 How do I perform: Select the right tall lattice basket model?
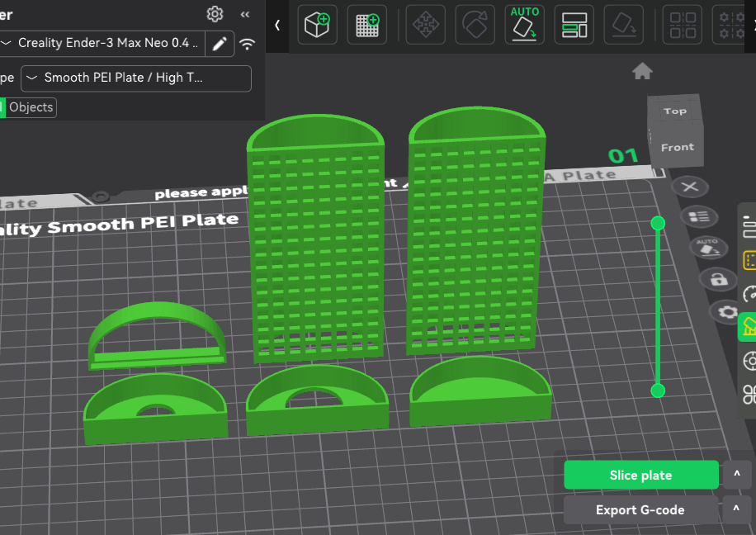point(475,230)
